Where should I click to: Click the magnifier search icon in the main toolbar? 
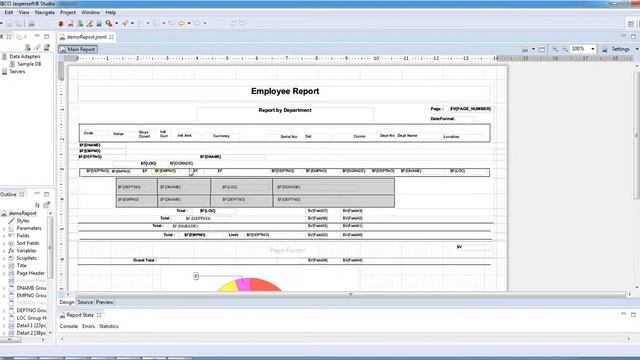click(109, 24)
